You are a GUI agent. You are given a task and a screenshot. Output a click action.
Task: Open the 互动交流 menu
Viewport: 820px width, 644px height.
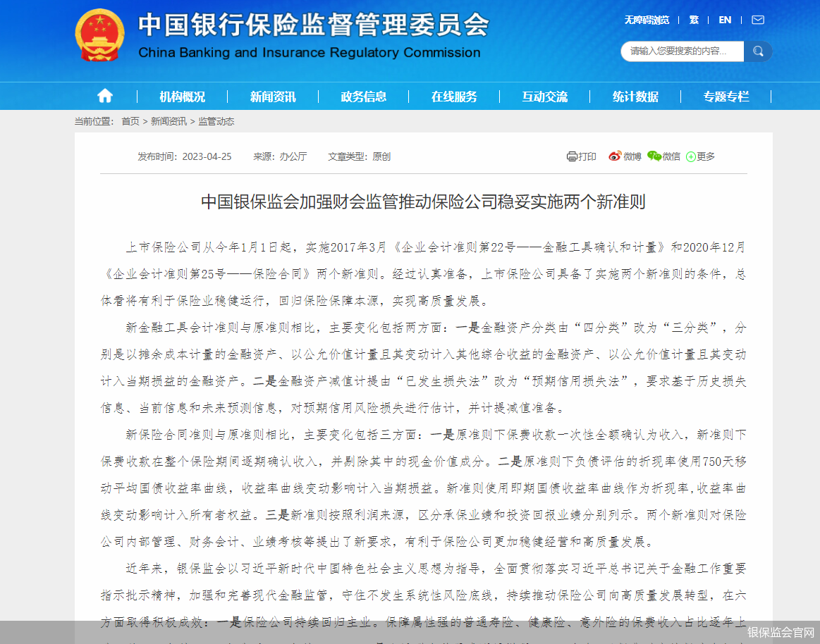pos(544,96)
